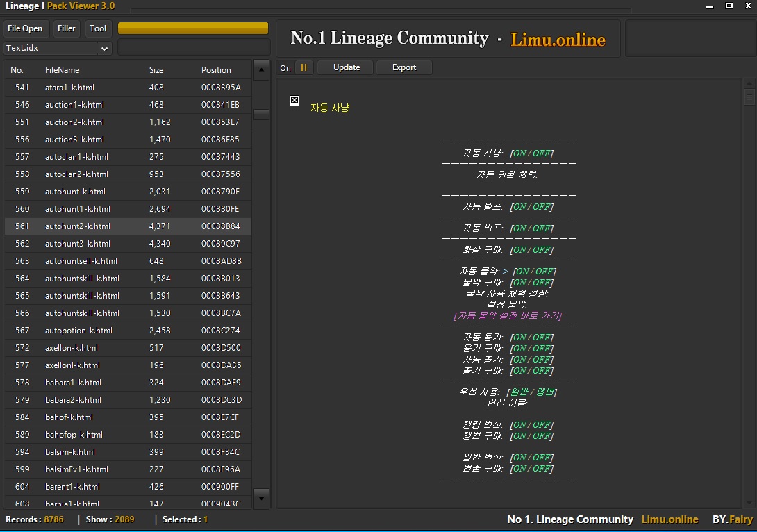The image size is (757, 532).
Task: Select the autoclan1-k.html row
Action: click(x=128, y=157)
